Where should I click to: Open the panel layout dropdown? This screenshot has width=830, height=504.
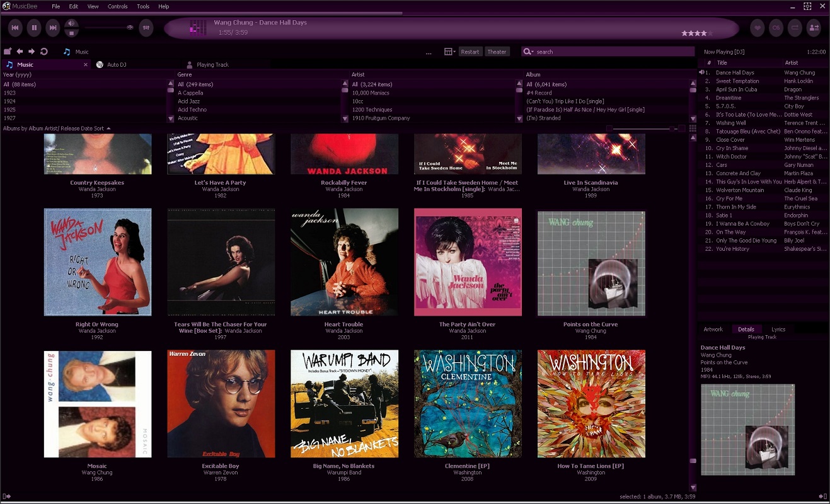449,52
